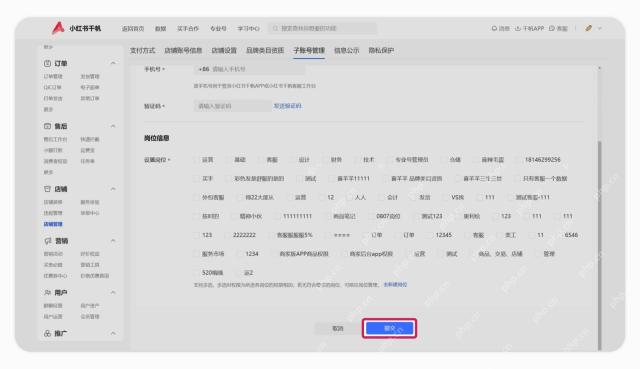Tick the 111111111 role checkbox
Screen dimensions: 640x369
[x=278, y=216]
